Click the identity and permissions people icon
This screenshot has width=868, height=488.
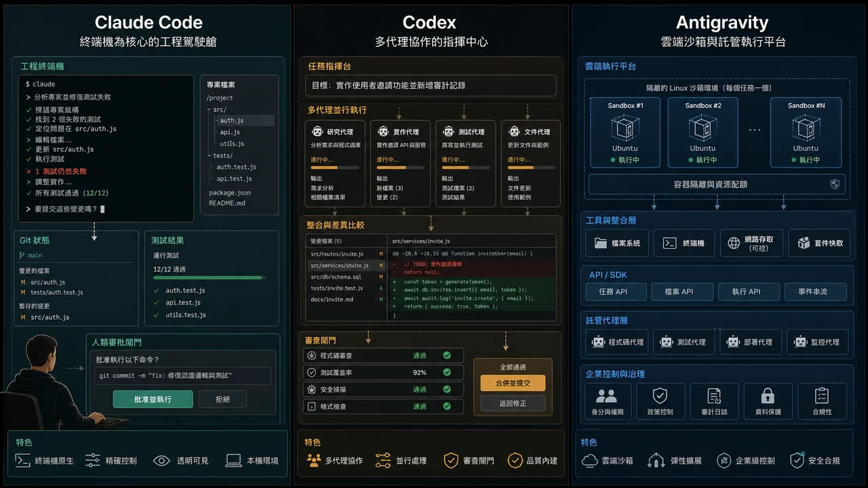click(x=606, y=396)
